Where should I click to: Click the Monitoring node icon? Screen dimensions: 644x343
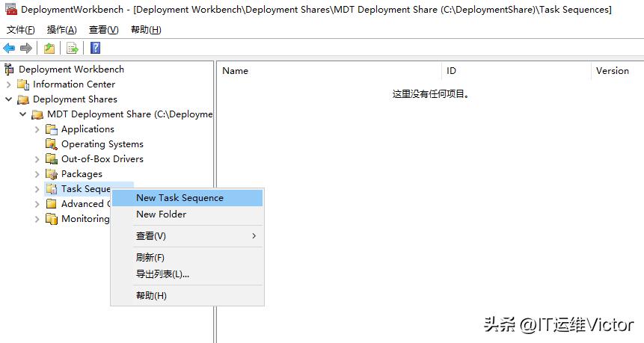(52, 219)
